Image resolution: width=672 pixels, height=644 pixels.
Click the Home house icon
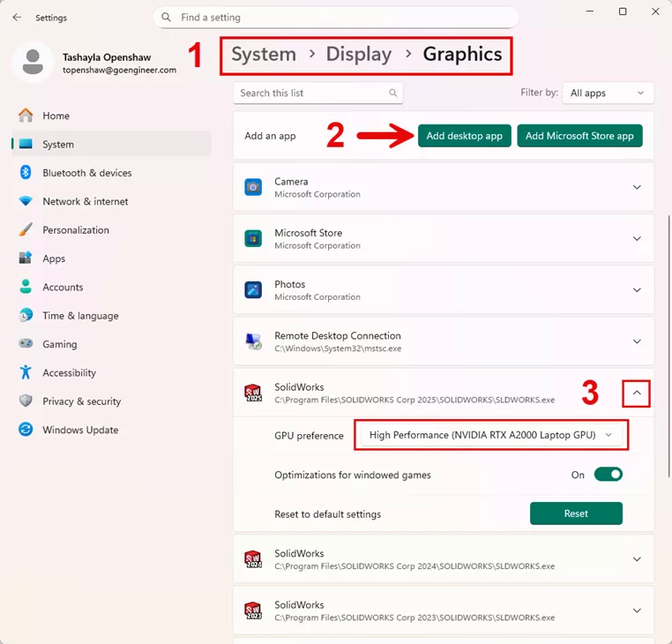tap(26, 116)
